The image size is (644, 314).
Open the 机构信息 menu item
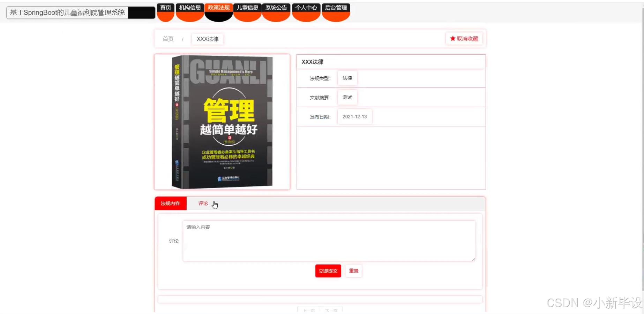coord(190,8)
